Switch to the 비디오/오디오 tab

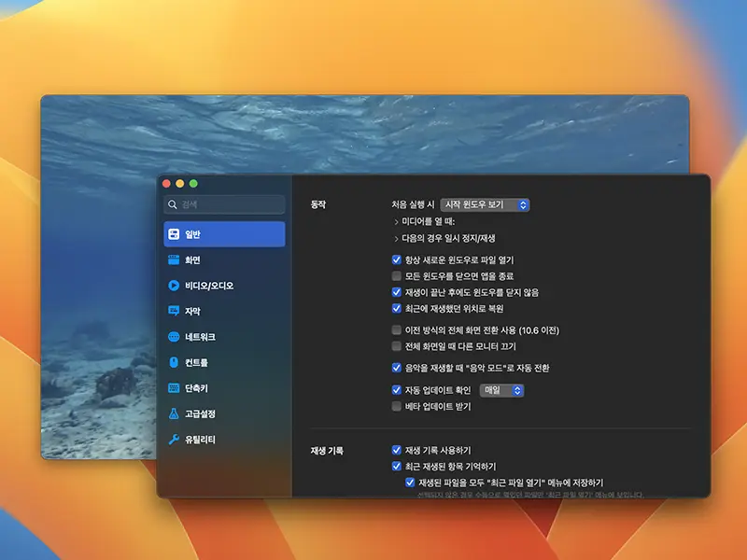[x=224, y=286]
